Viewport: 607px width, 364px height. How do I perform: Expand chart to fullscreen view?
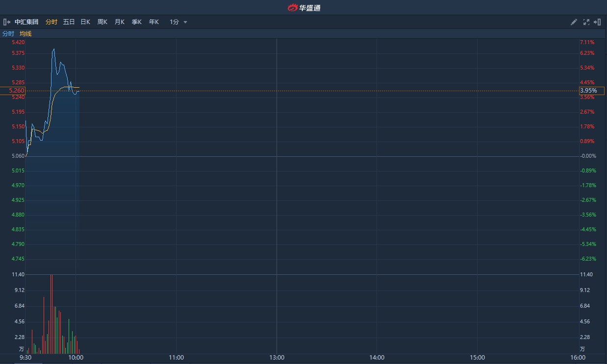coord(586,22)
